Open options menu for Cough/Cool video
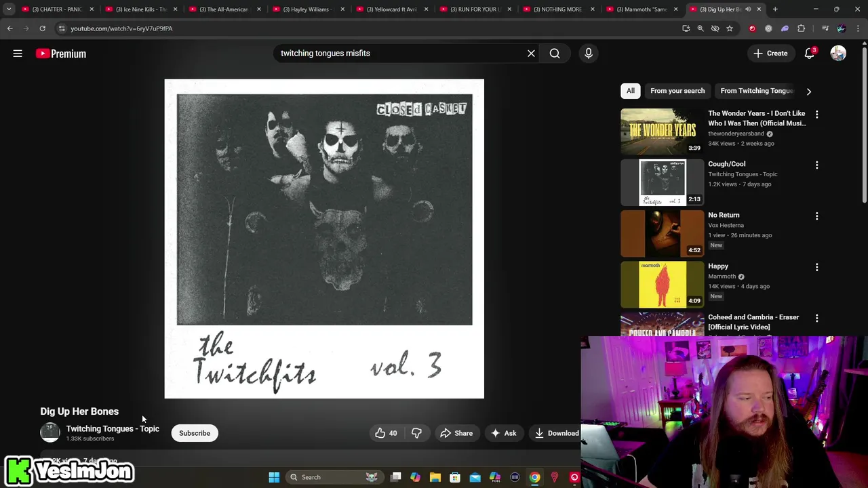This screenshot has height=488, width=868. 816,165
